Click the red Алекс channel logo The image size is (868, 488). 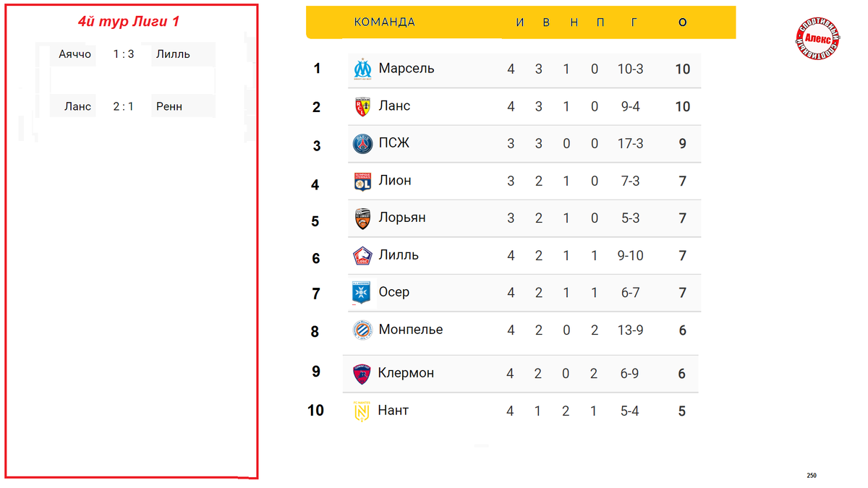point(818,39)
